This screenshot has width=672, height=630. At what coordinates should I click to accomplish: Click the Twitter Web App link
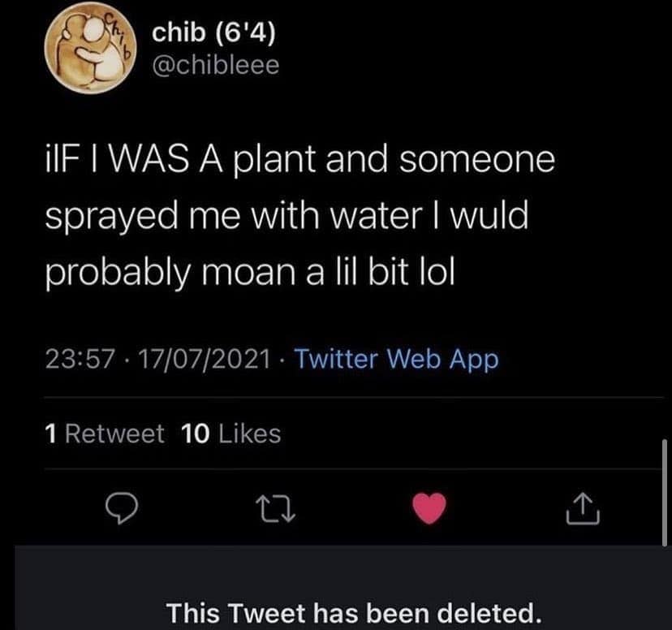[x=395, y=358]
